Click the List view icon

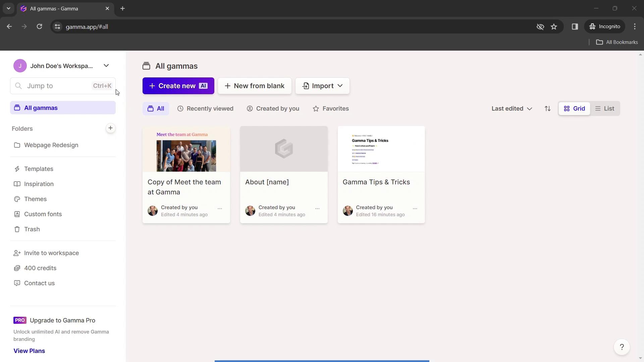(x=605, y=108)
